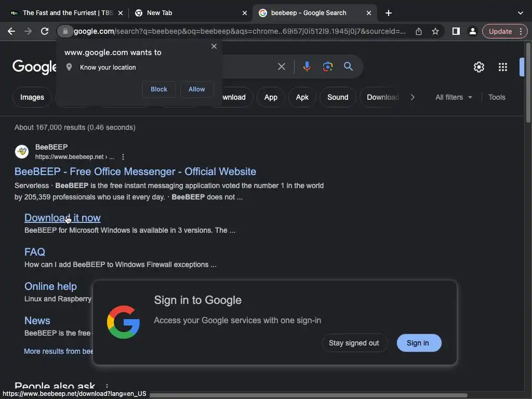The image size is (532, 399).
Task: Open People also ask options menu
Action: coord(107,386)
